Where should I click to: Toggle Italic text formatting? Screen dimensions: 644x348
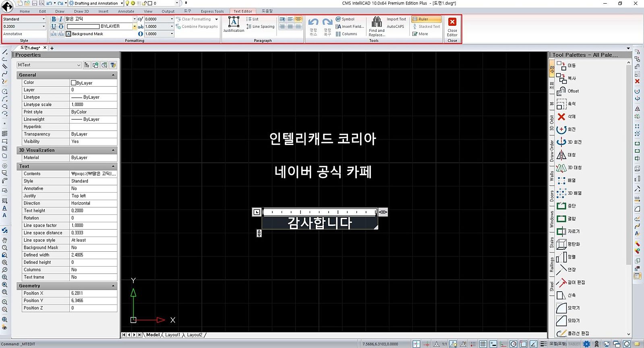point(61,19)
